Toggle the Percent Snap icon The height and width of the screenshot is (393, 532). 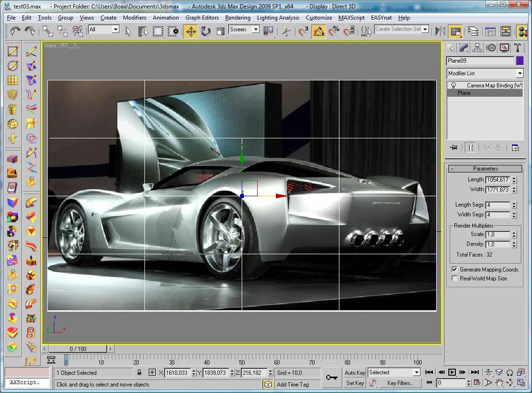coord(334,31)
